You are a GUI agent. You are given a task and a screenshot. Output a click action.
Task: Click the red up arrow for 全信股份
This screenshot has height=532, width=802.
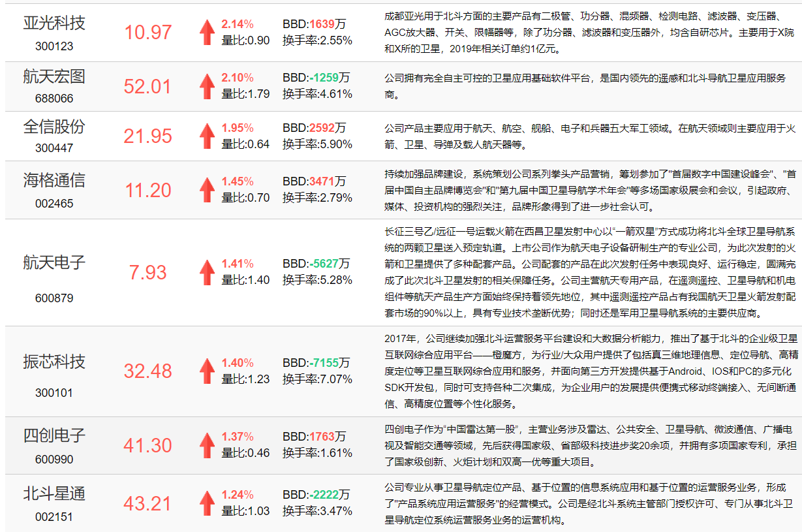click(x=207, y=136)
